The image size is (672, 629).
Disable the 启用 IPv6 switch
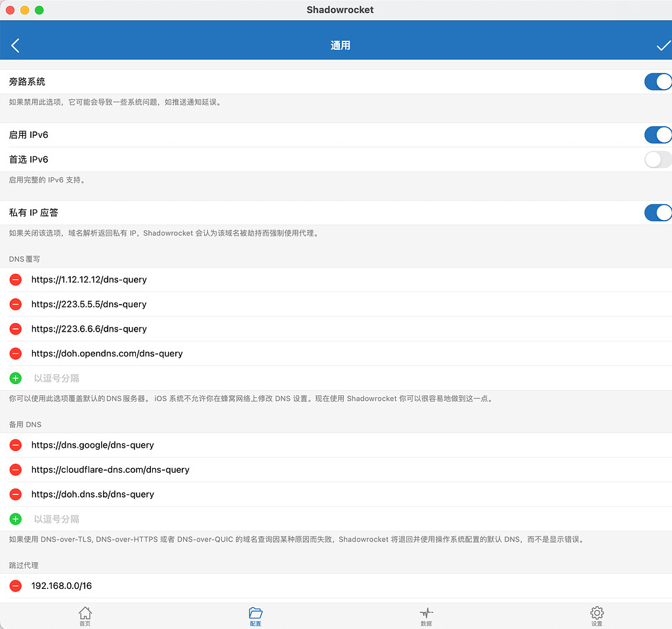pyautogui.click(x=658, y=135)
